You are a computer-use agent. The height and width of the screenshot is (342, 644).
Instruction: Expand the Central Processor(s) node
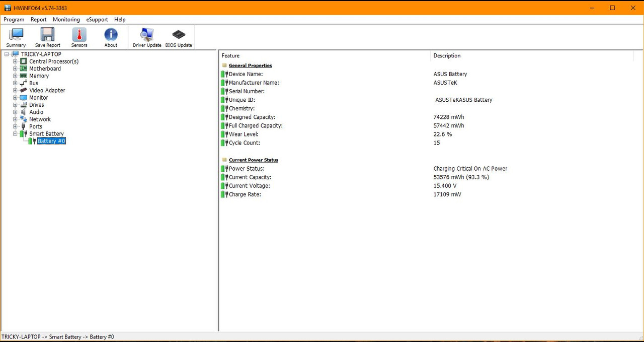pos(15,61)
